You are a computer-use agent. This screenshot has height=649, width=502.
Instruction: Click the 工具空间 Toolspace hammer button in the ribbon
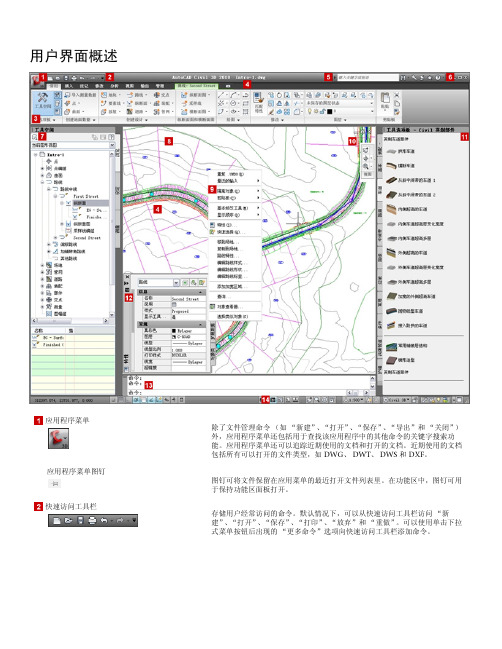coord(43,101)
